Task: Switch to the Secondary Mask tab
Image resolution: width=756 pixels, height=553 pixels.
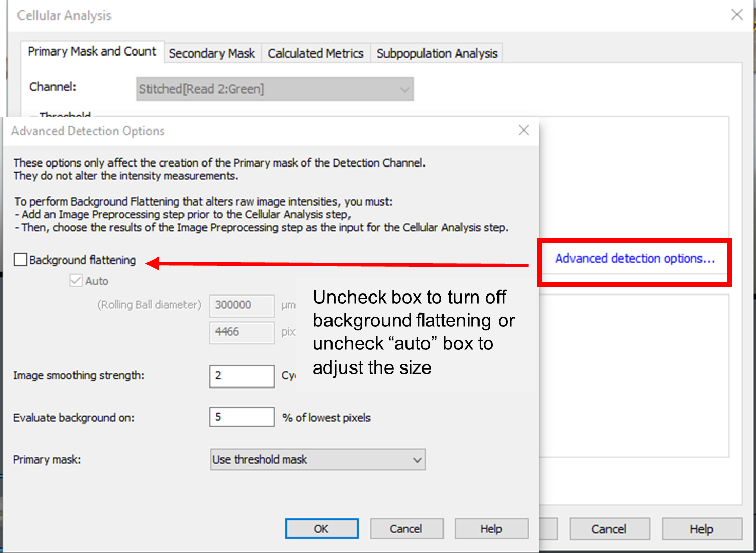Action: pos(212,53)
